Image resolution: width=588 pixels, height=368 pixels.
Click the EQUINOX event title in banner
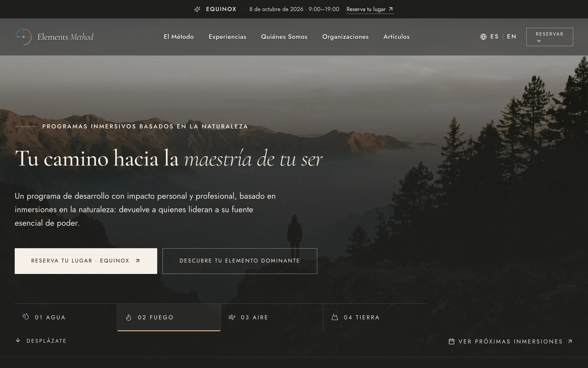221,9
